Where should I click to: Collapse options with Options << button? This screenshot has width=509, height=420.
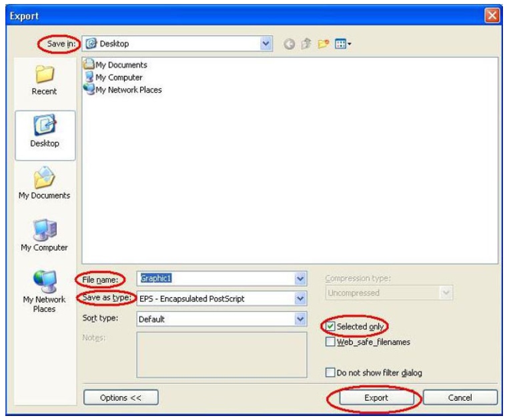120,397
